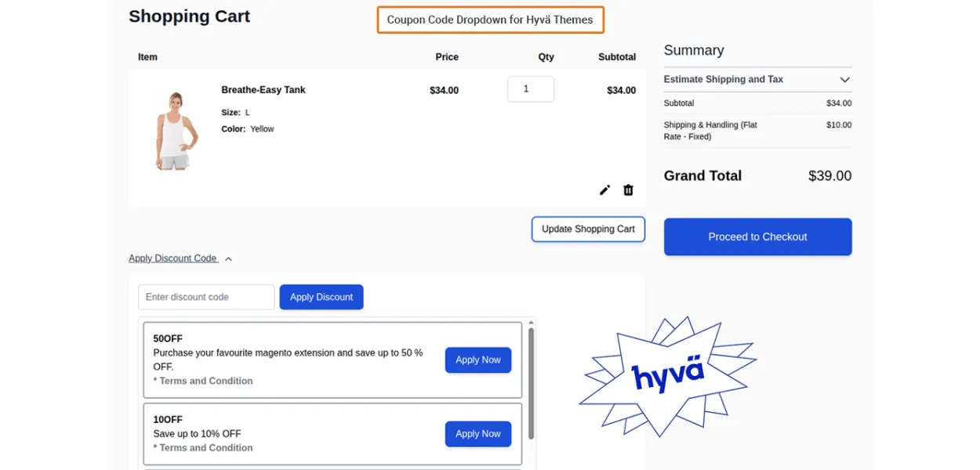980x470 pixels.
Task: Apply the 10OFF coupon now
Action: [x=478, y=434]
